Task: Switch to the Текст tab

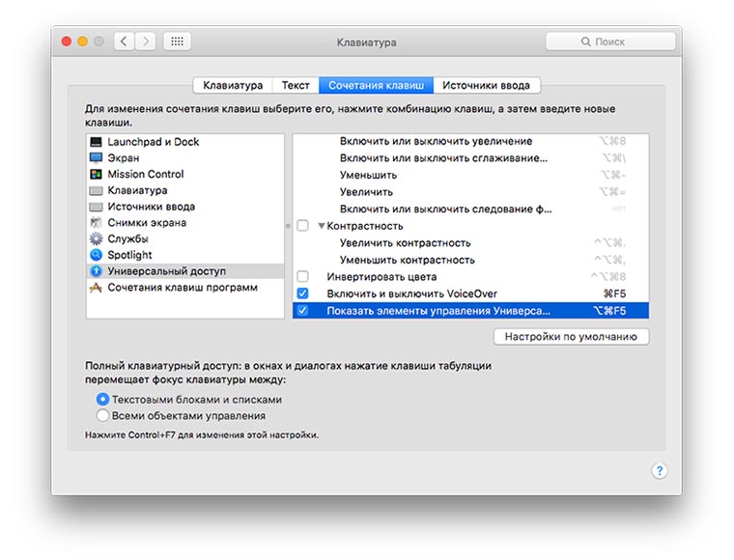Action: [x=296, y=85]
